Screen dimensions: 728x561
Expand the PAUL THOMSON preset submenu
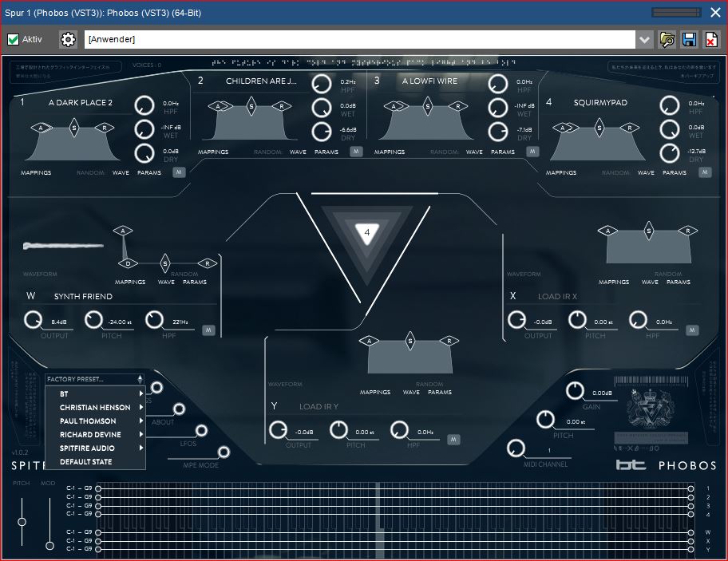[x=96, y=421]
